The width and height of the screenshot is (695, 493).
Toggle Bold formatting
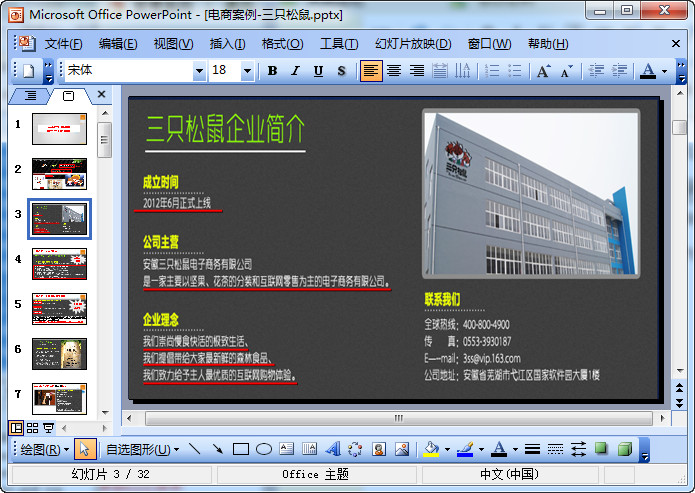pos(273,71)
